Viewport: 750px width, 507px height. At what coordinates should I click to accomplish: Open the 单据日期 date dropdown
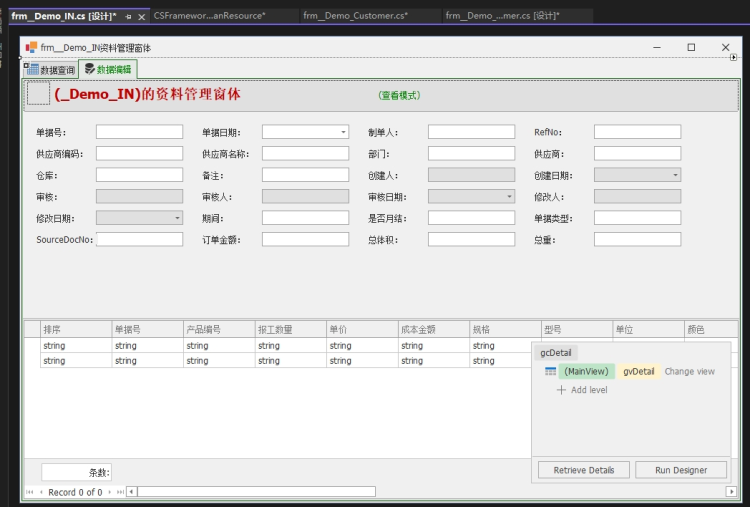[x=343, y=132]
